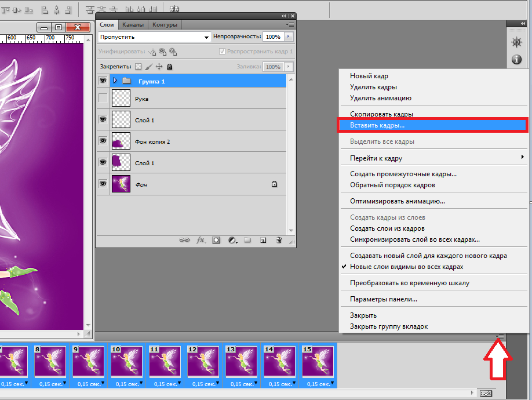Open the fill Заливка slider arrow
Viewport: 532px width, 400px height.
pos(289,67)
